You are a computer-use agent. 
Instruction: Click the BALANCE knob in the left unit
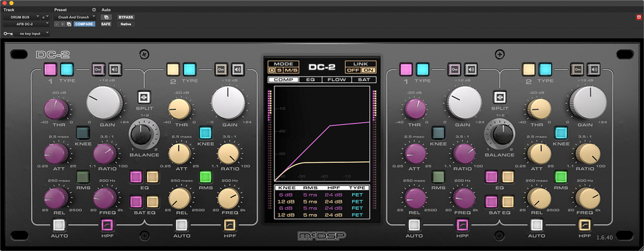click(141, 134)
